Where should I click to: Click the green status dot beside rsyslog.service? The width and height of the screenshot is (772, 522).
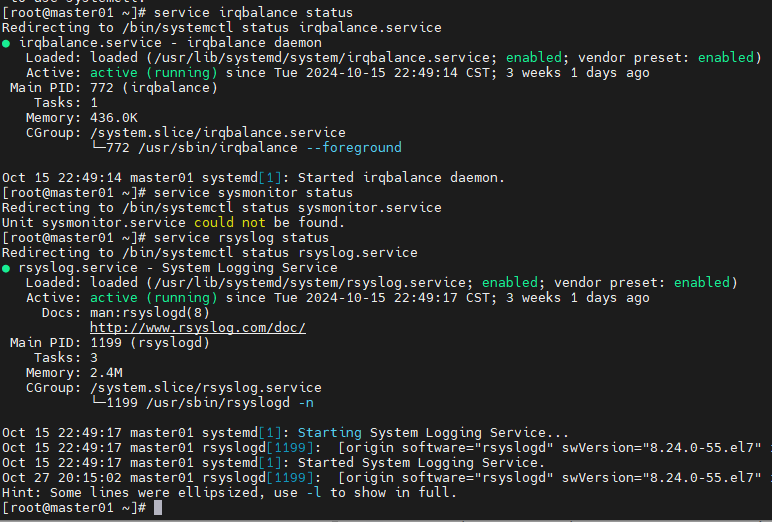coord(7,268)
